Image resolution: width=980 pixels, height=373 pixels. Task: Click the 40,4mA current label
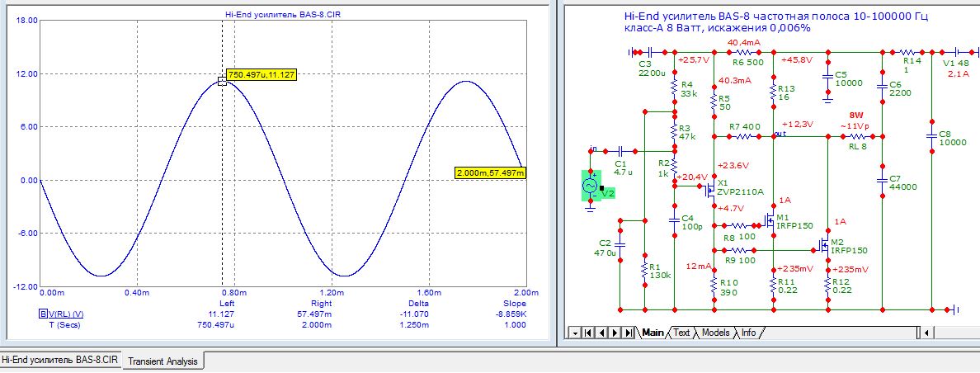click(744, 42)
